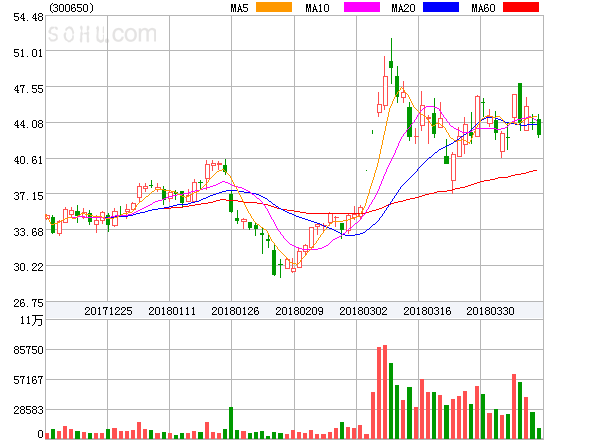Click the 57167 volume axis label
This screenshot has height=440, width=600.
click(28, 381)
